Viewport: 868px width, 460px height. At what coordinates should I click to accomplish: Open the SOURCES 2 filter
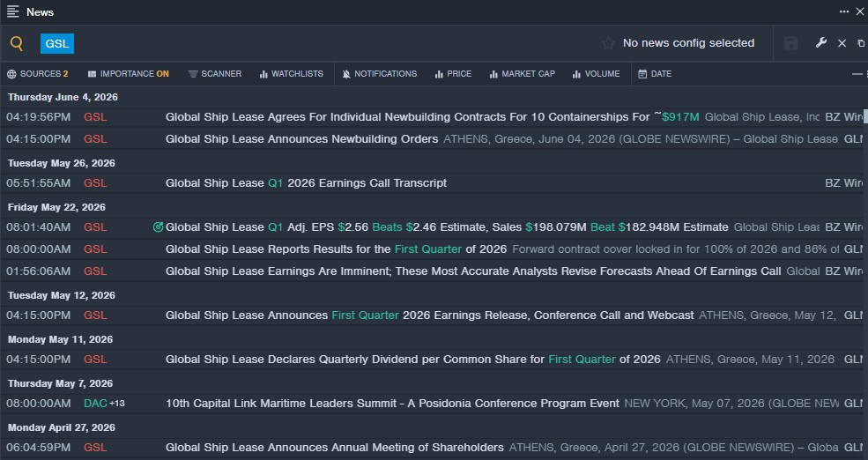38,74
